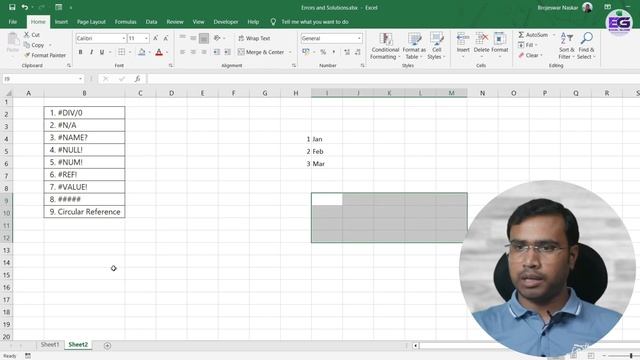Switch to the Data tab

coord(151,22)
